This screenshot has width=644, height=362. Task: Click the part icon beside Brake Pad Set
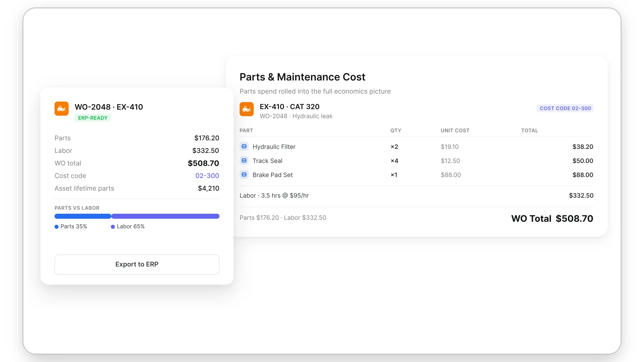[x=244, y=175]
